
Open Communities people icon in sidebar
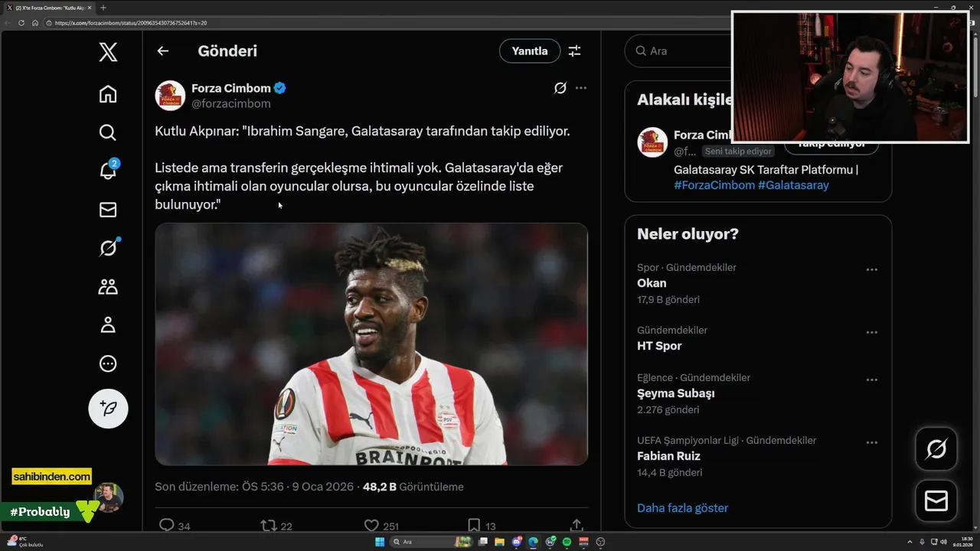click(108, 287)
